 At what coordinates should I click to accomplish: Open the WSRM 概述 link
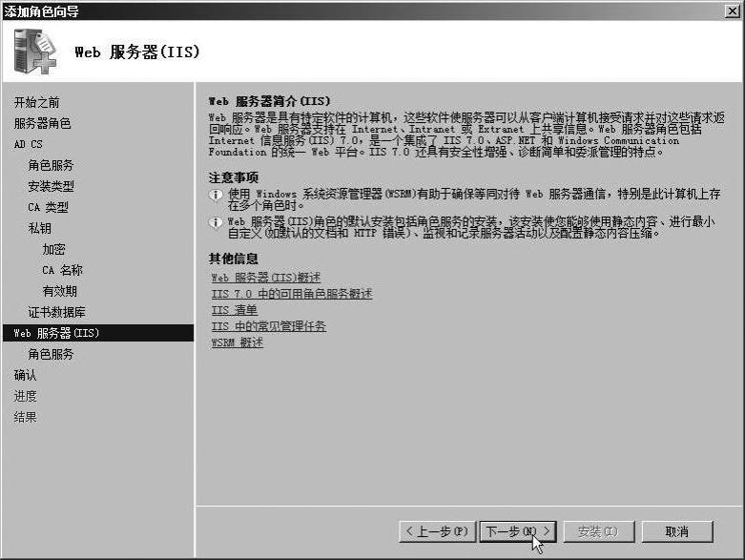point(238,342)
